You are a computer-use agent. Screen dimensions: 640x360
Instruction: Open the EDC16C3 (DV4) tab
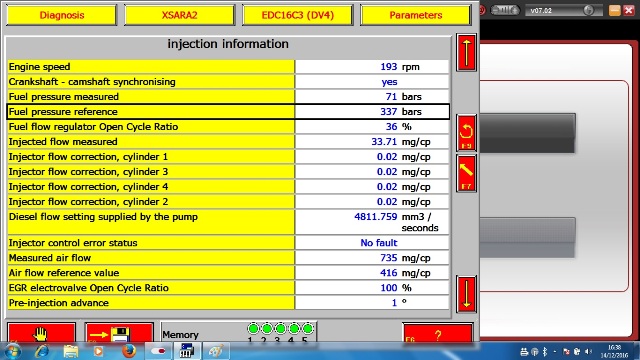[x=298, y=15]
